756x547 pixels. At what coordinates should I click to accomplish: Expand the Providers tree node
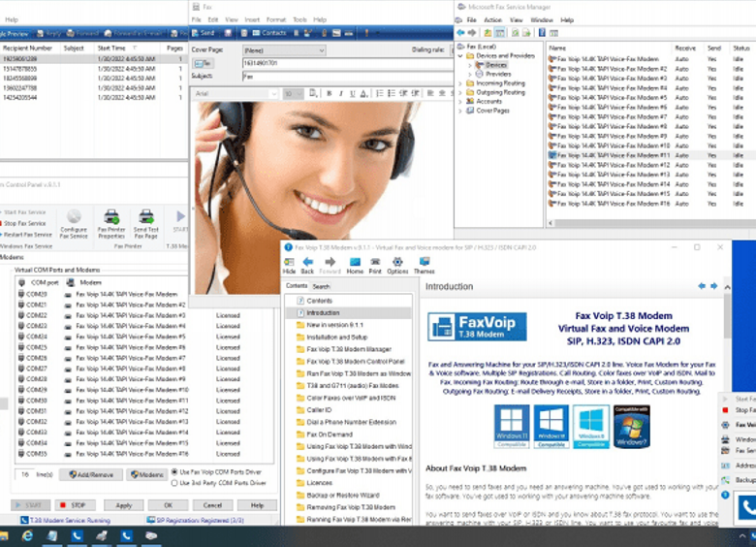pos(470,75)
